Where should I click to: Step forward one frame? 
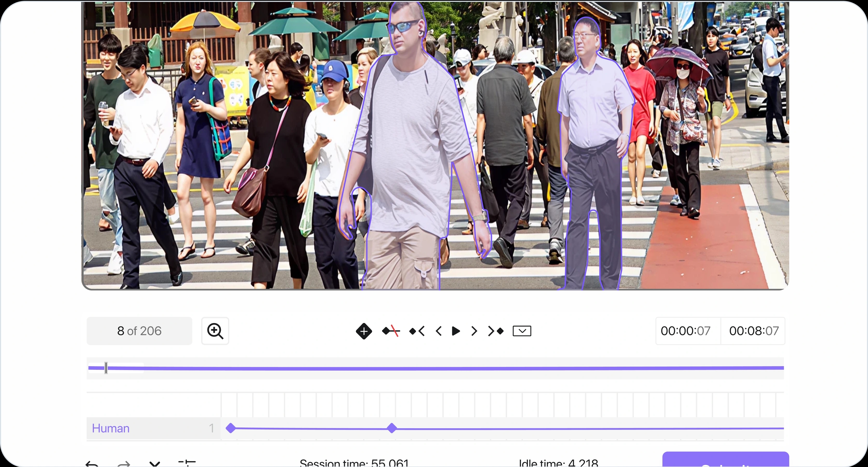[474, 331]
